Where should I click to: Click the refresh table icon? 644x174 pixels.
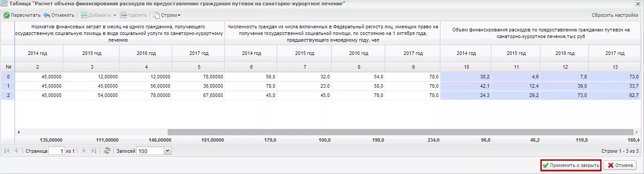(107, 151)
